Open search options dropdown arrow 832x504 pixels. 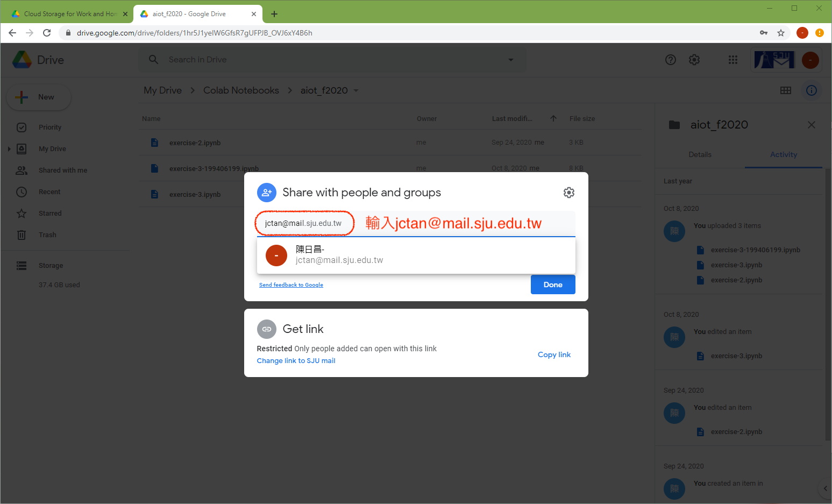[510, 60]
